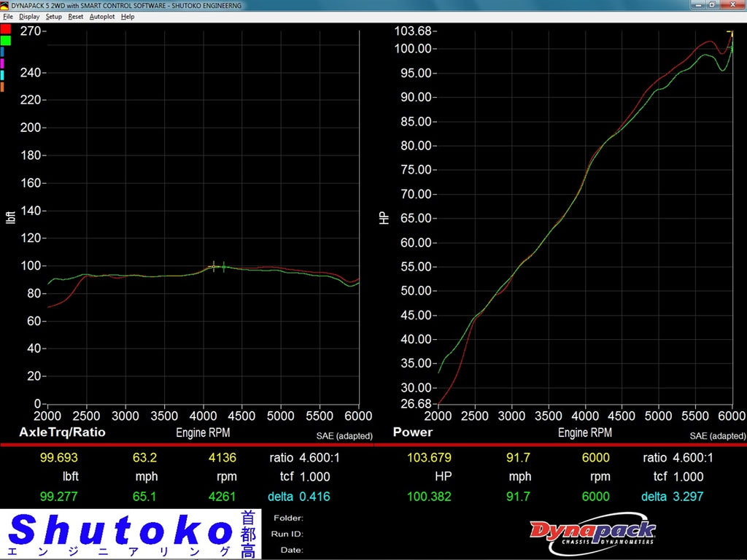
Task: Click the delta 0.416 torque readout
Action: 299,497
